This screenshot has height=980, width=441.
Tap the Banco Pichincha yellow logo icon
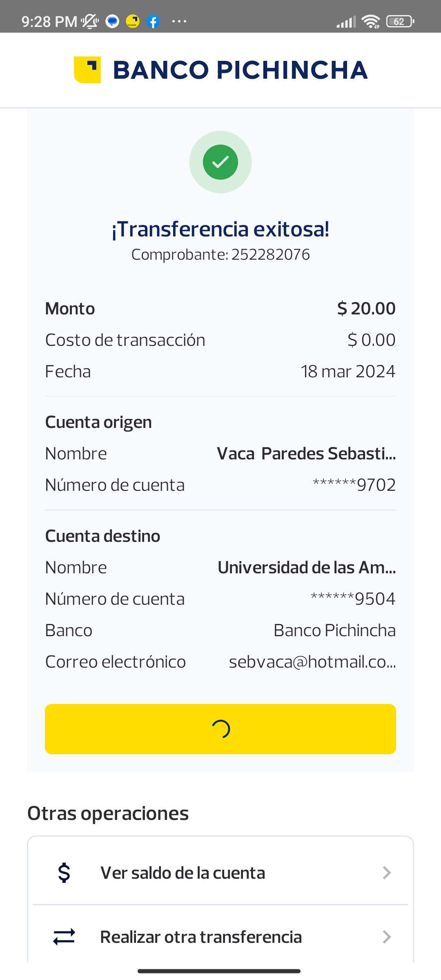(87, 69)
